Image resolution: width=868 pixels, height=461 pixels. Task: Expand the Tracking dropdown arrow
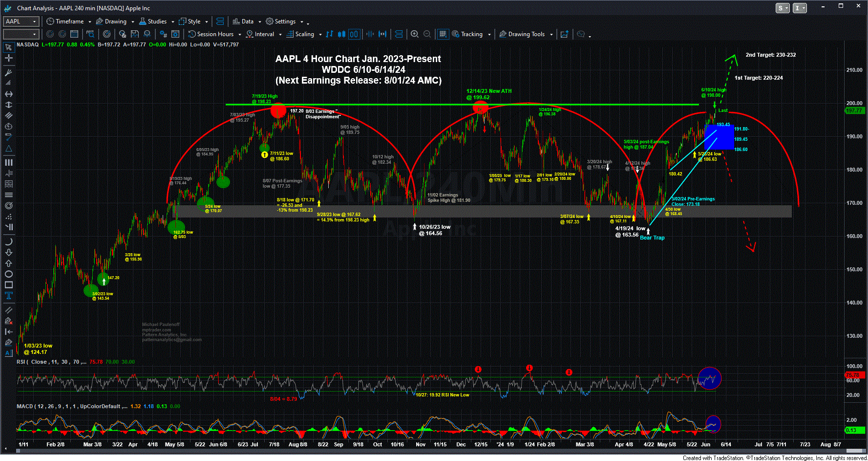(488, 34)
